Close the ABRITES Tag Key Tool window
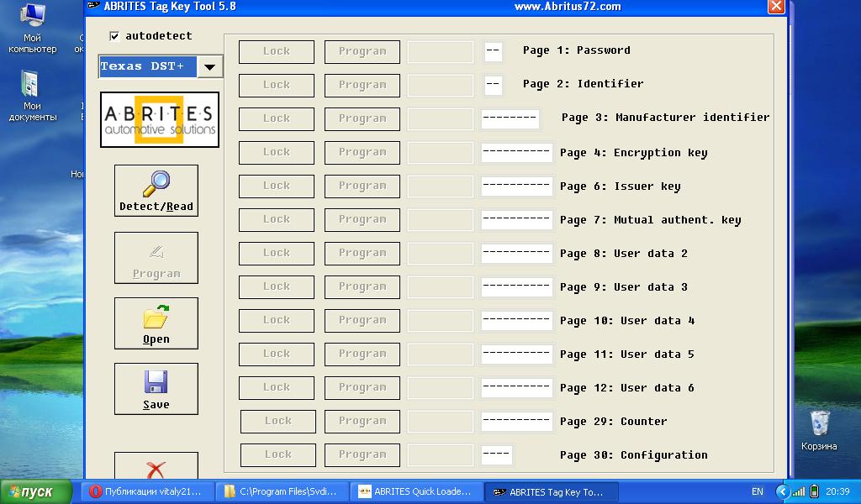 point(776,6)
